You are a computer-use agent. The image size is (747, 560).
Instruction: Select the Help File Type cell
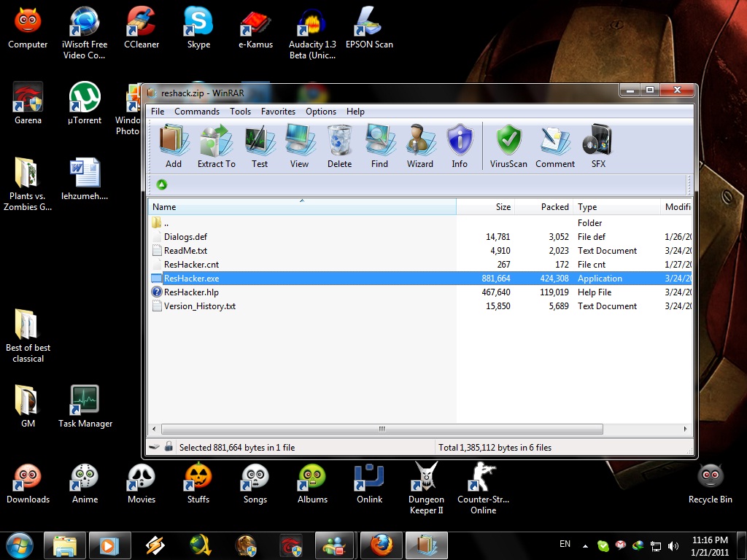click(x=594, y=292)
